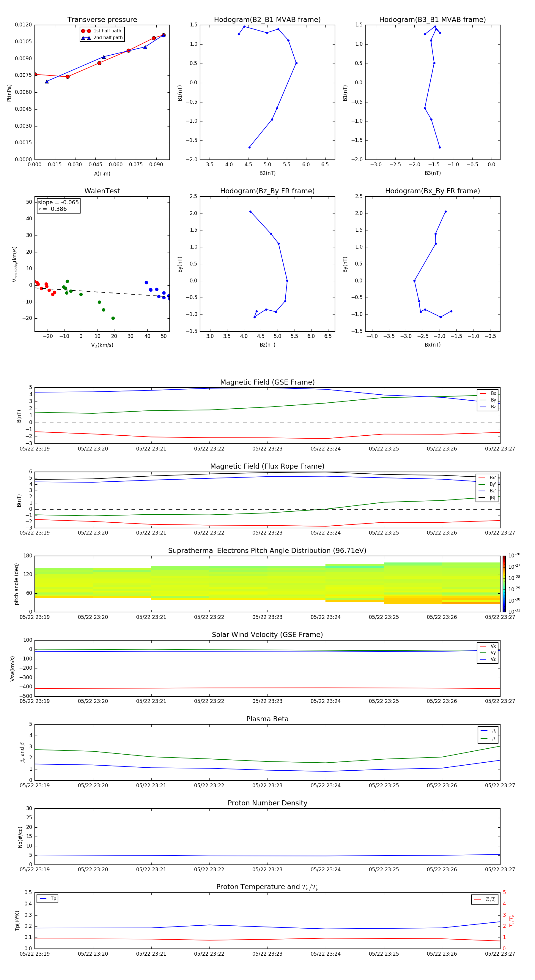Select 'Bx' in the GSE magnetic field legend

(x=488, y=393)
